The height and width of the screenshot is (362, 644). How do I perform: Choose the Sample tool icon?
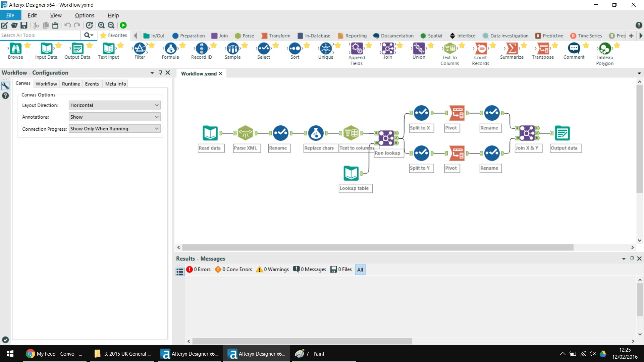point(232,49)
